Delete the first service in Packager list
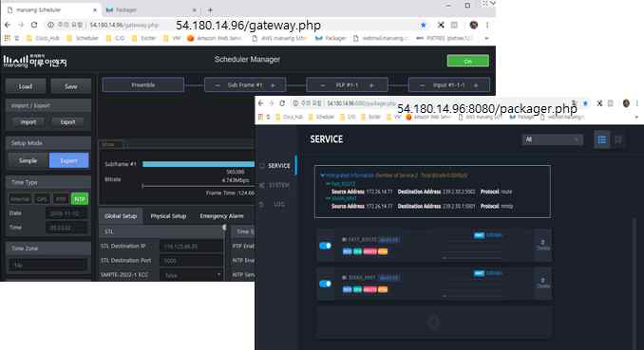This screenshot has height=350, width=644. pyautogui.click(x=543, y=245)
